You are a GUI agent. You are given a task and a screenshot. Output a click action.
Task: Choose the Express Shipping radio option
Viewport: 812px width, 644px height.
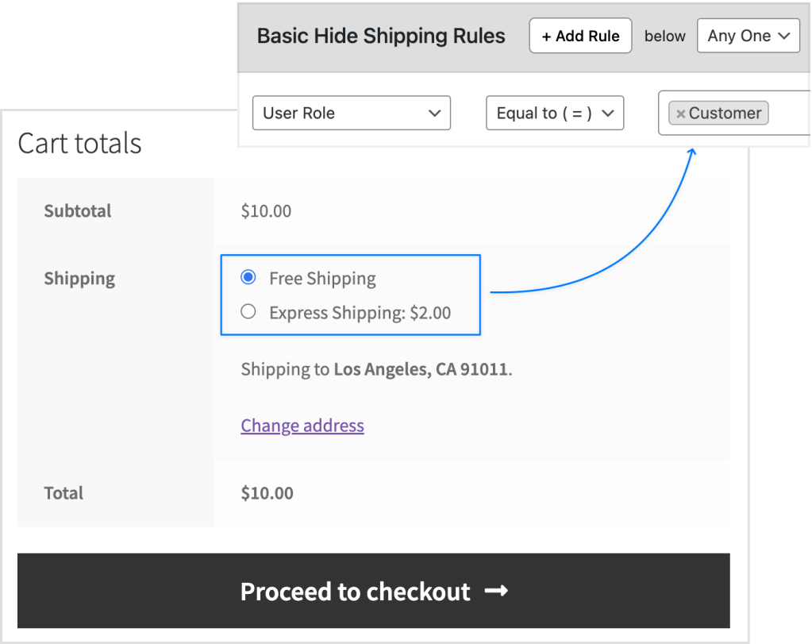click(248, 311)
